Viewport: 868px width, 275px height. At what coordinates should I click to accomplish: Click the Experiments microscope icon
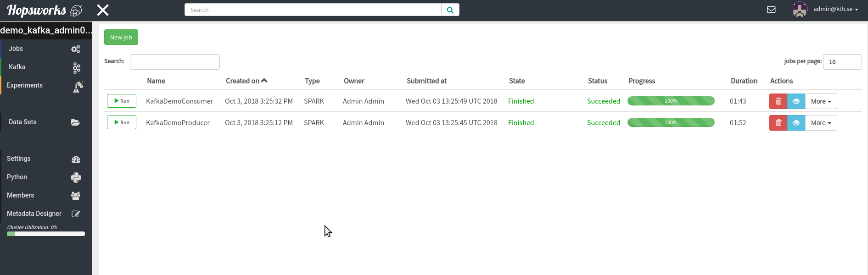pyautogui.click(x=78, y=87)
